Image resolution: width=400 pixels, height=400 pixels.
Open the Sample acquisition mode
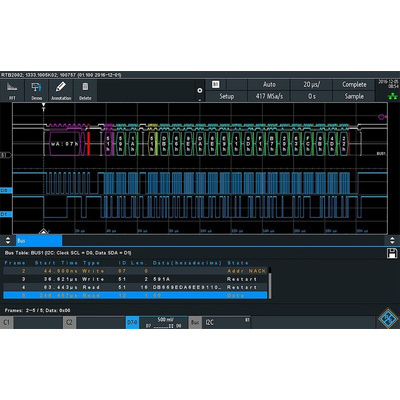tap(354, 96)
